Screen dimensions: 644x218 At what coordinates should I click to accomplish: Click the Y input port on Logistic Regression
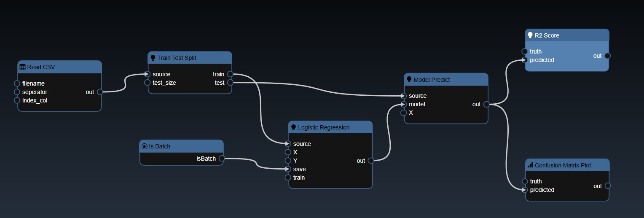pyautogui.click(x=288, y=161)
